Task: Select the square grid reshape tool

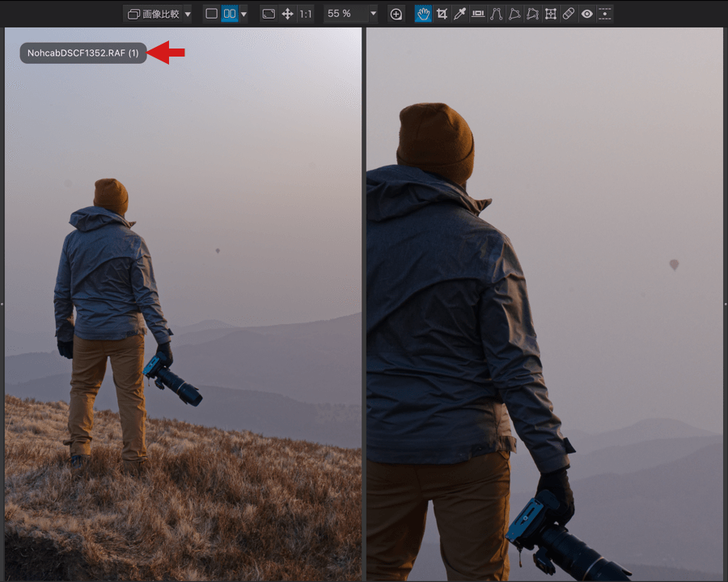Action: pos(550,14)
